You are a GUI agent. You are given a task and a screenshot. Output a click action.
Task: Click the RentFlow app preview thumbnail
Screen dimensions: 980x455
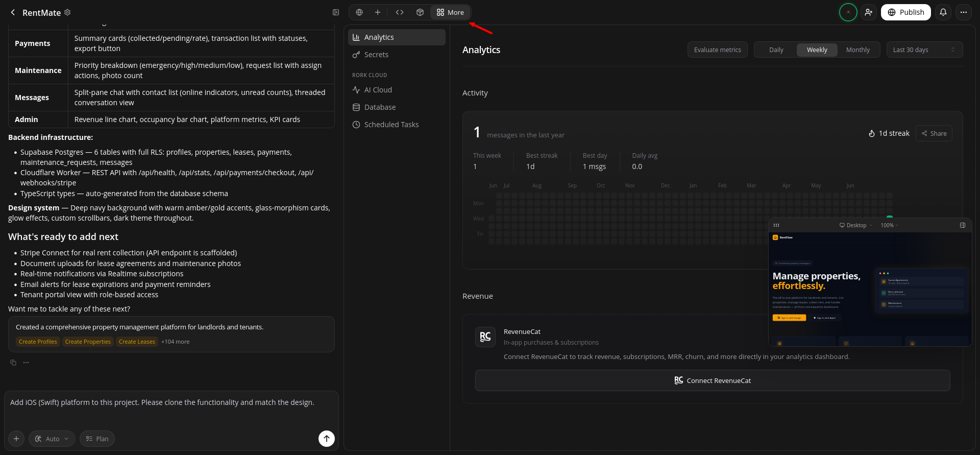pos(870,289)
